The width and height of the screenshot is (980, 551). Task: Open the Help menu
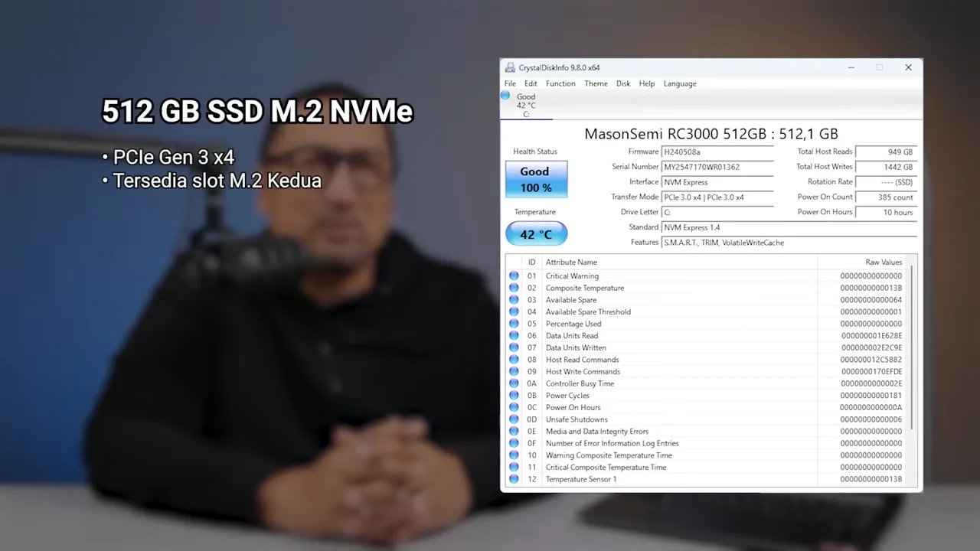point(647,83)
